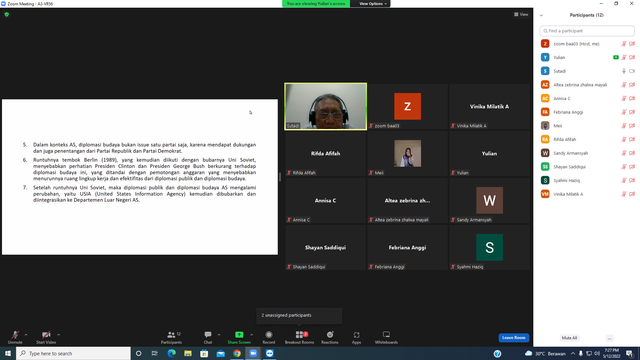The width and height of the screenshot is (640, 360).
Task: Select the zoom baa03 participant tile
Action: 407,107
